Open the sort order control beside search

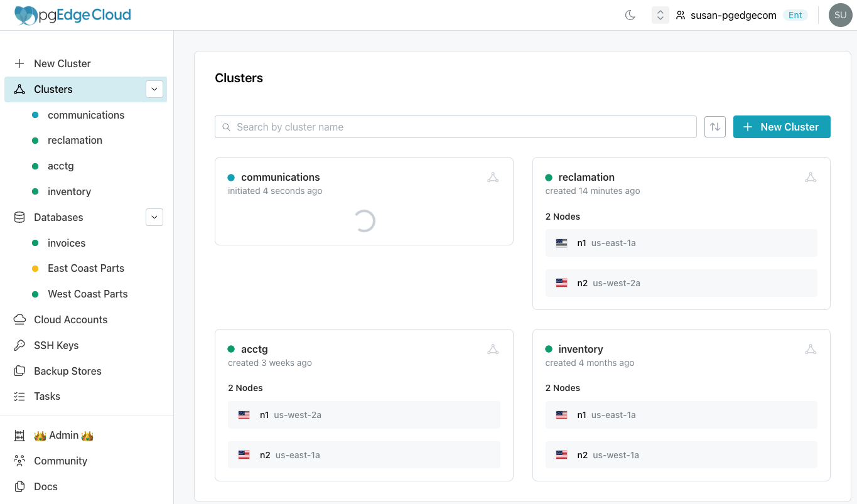[x=714, y=126]
